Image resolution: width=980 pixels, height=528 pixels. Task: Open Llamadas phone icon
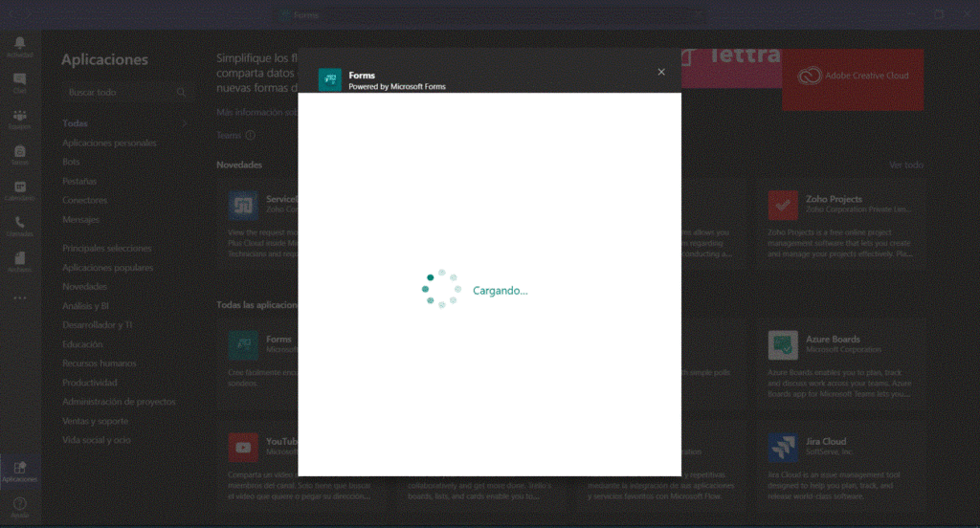19,225
